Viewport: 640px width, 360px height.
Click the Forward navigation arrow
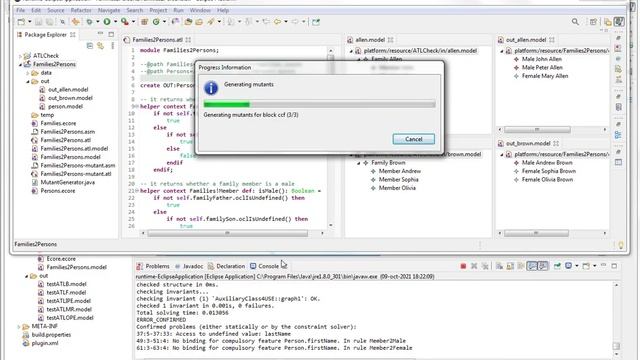coord(295,22)
